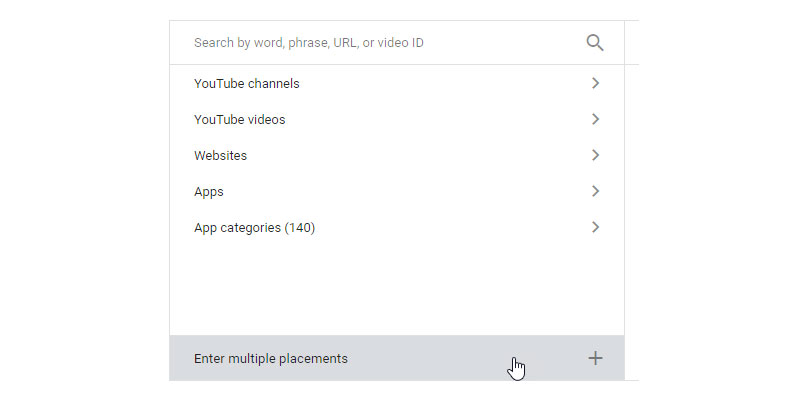This screenshot has height=400, width=790.
Task: Click the (140) count beside App categories
Action: tap(300, 228)
